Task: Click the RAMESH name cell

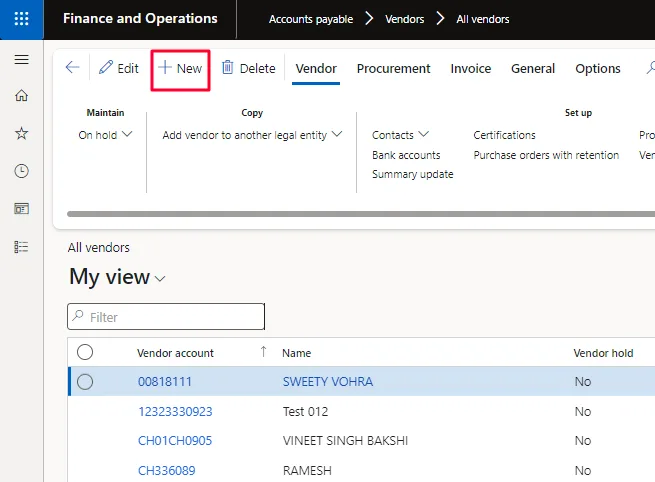Action: [307, 471]
